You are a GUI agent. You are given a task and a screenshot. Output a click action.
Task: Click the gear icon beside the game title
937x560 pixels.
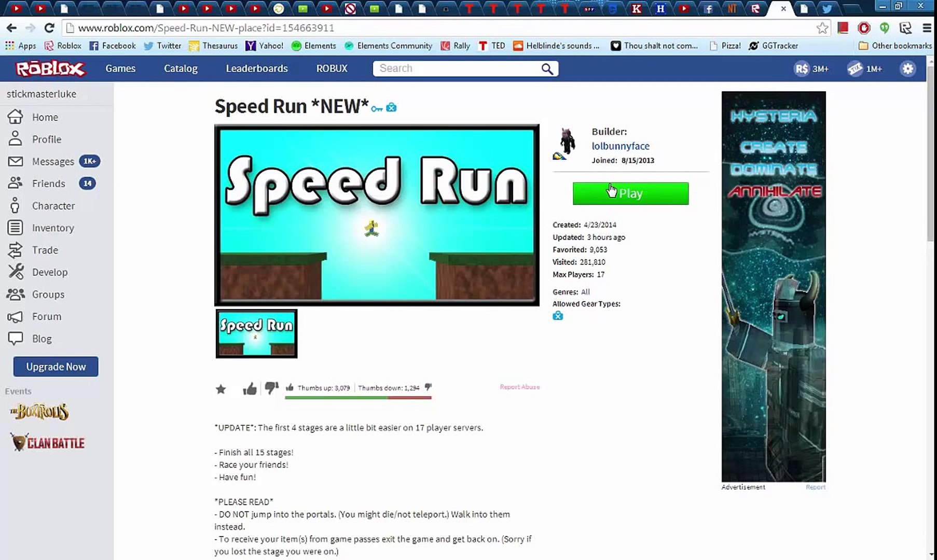pos(391,107)
